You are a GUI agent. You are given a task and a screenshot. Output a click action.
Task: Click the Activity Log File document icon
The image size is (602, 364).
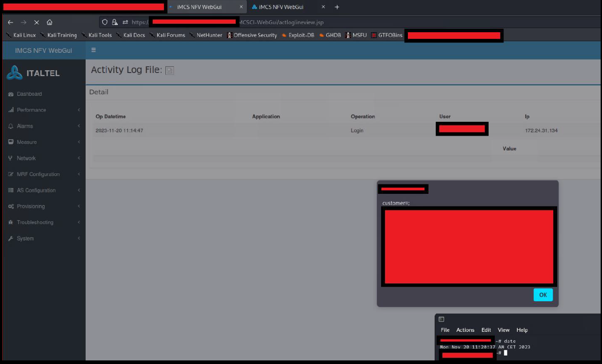tap(169, 70)
